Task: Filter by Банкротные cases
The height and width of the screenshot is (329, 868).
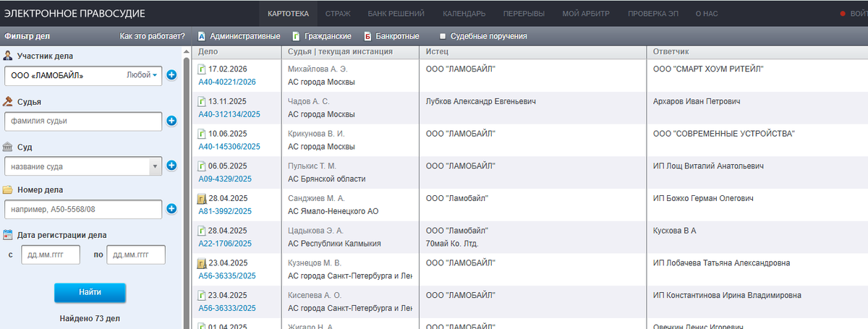Action: 397,36
